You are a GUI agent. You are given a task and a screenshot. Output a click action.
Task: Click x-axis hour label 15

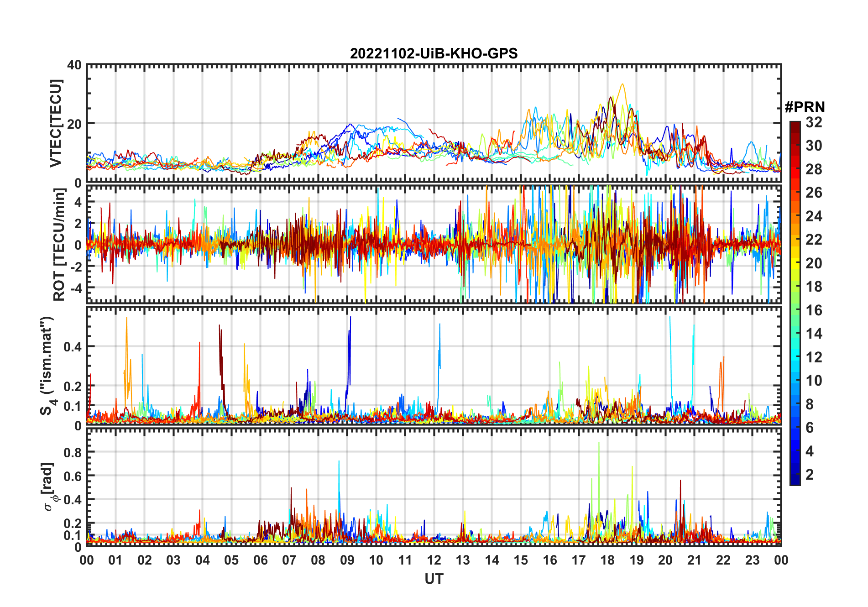point(521,560)
